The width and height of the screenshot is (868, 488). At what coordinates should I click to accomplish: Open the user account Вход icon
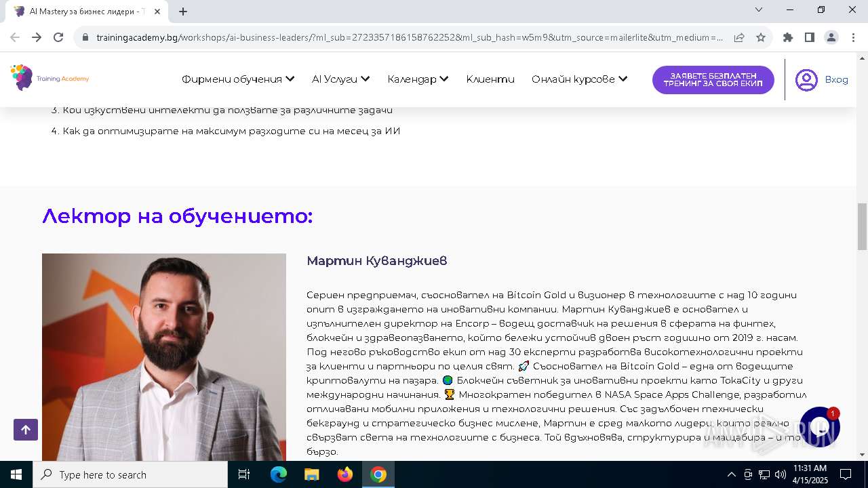pyautogui.click(x=806, y=80)
